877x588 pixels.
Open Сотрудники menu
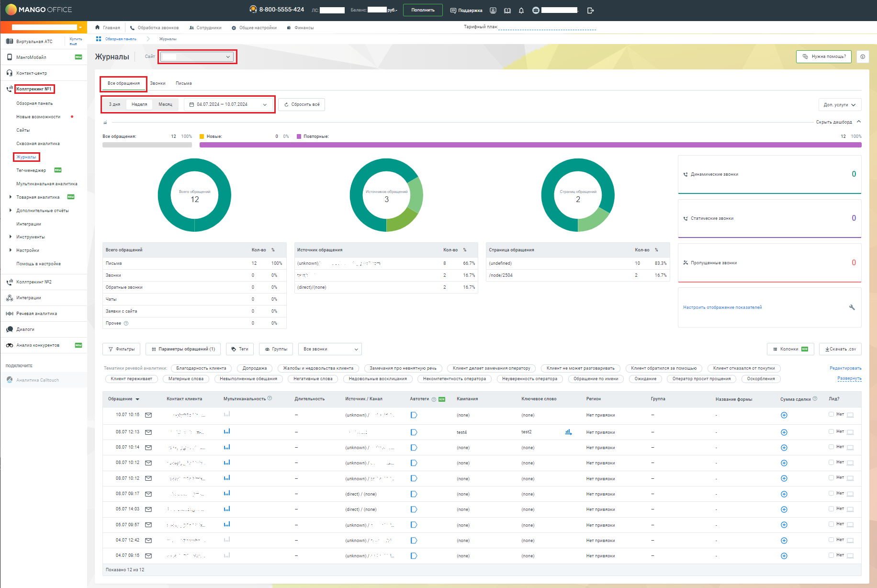click(x=205, y=28)
